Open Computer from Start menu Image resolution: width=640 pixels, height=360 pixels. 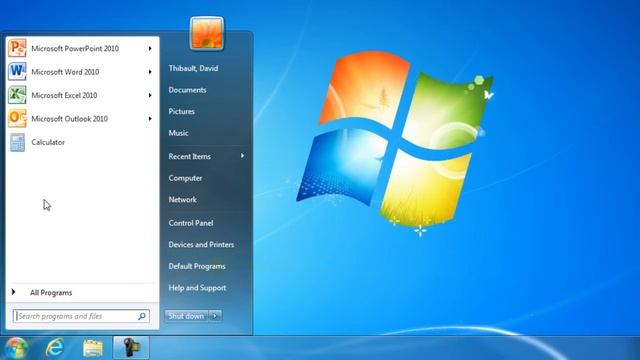(185, 178)
